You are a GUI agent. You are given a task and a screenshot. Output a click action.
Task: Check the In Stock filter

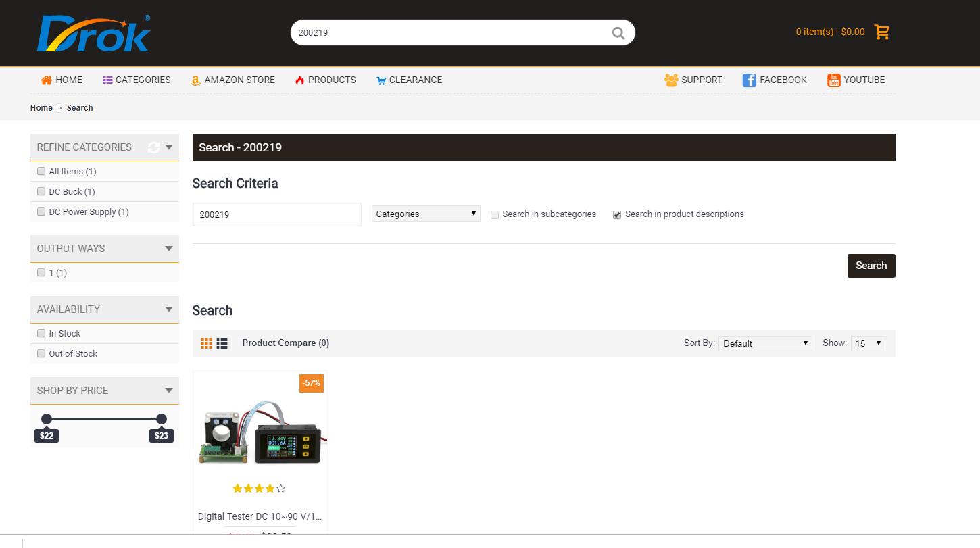(x=41, y=333)
